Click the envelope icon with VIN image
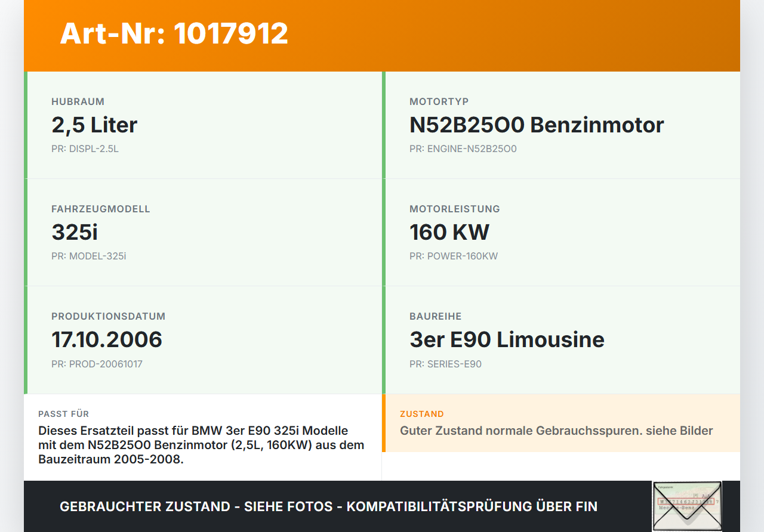Image resolution: width=764 pixels, height=532 pixels. [687, 506]
